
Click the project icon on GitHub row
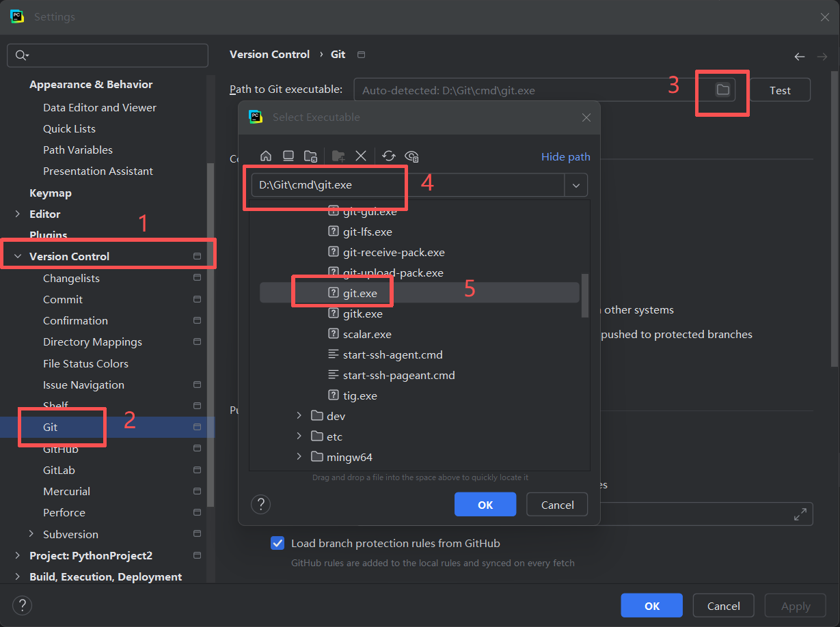click(197, 449)
